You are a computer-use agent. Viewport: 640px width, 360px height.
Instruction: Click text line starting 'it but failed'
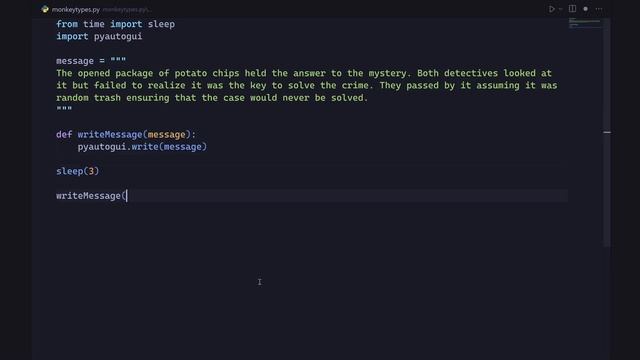307,85
